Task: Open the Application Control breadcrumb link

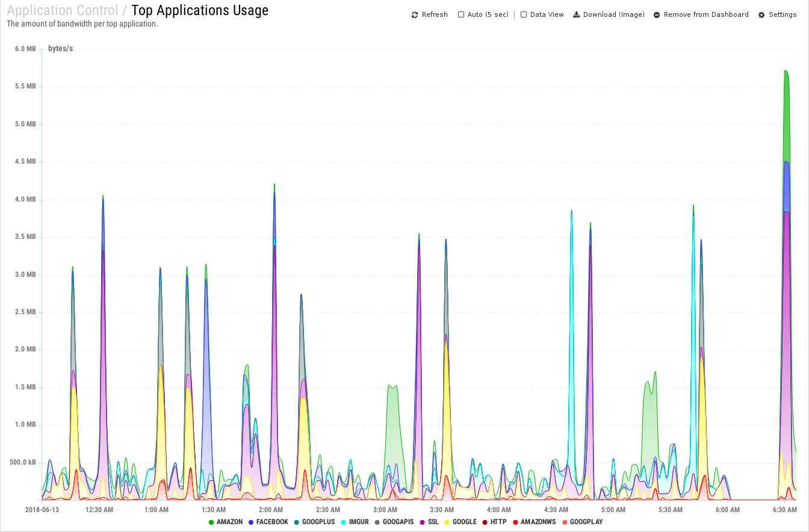Action: (63, 10)
